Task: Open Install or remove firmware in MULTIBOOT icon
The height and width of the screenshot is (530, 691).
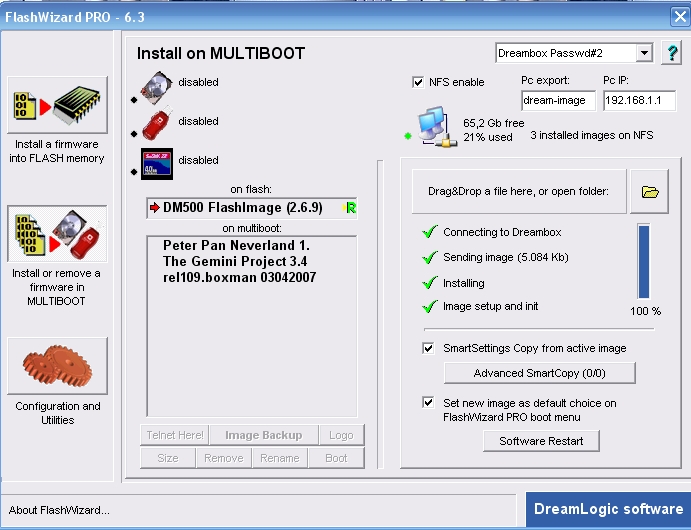Action: [57, 233]
